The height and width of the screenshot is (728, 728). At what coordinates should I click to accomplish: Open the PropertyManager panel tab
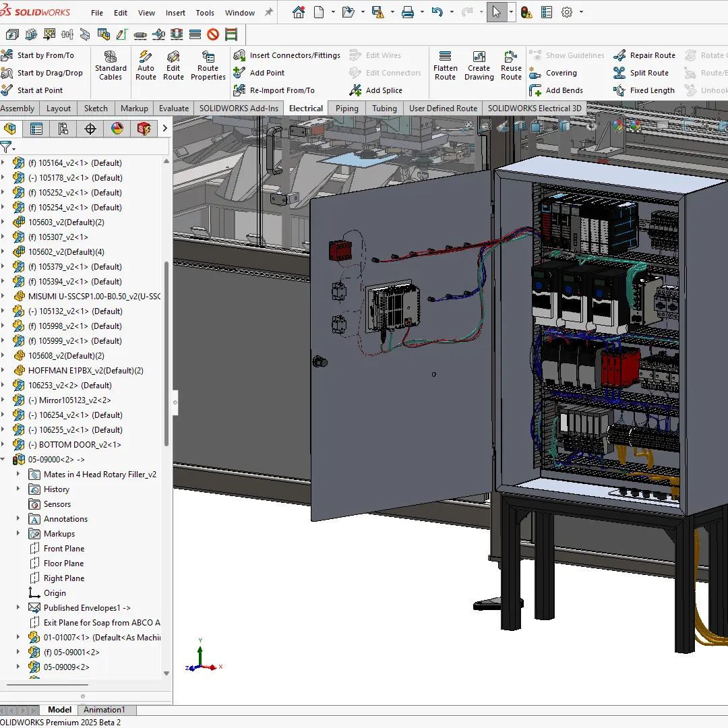tap(36, 129)
